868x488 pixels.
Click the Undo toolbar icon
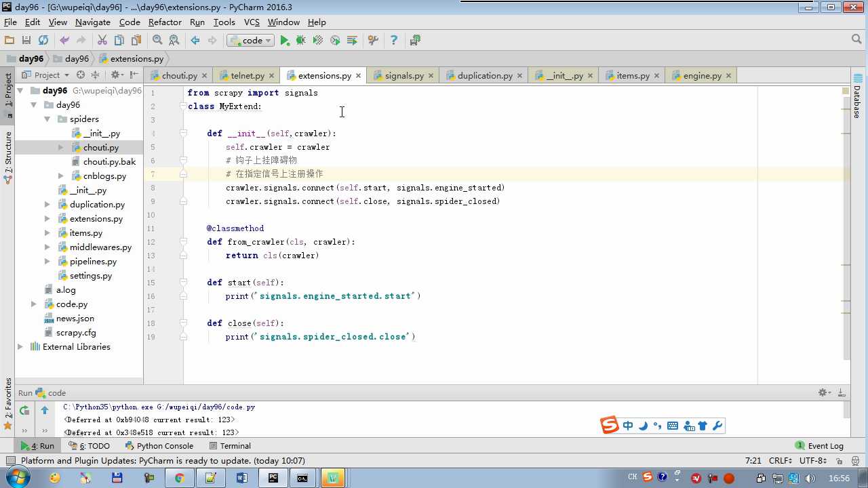[x=64, y=41]
